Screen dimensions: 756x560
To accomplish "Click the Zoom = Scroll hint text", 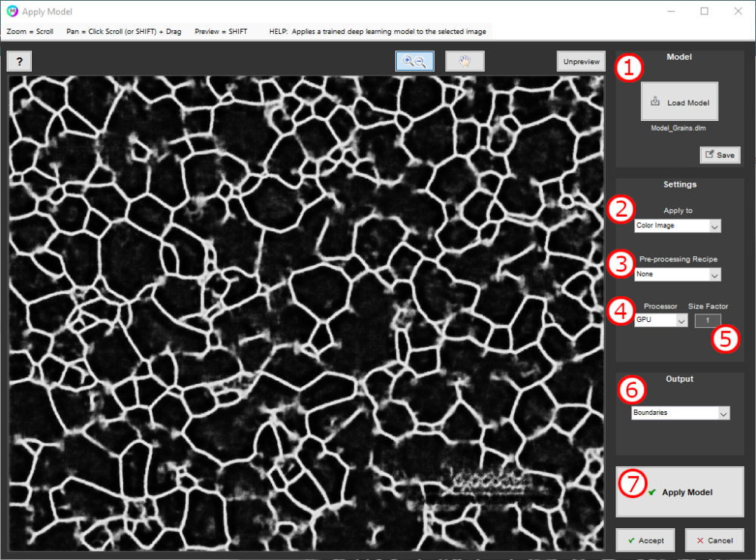I will [x=30, y=31].
